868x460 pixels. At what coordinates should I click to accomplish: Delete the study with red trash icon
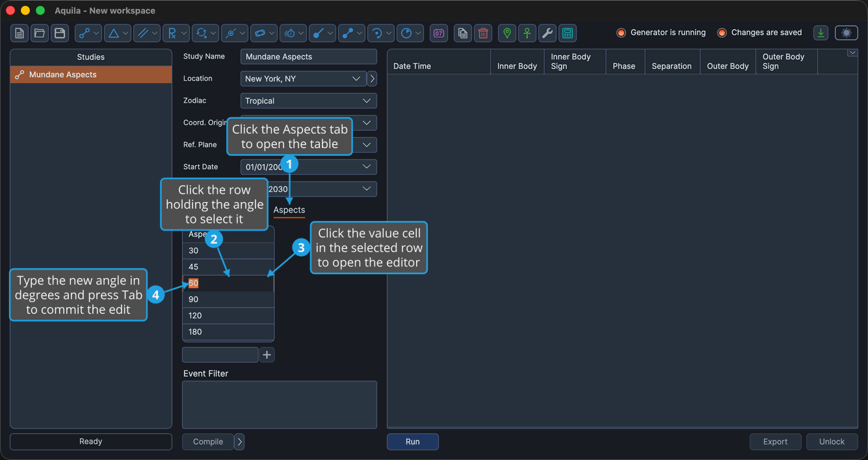(483, 33)
